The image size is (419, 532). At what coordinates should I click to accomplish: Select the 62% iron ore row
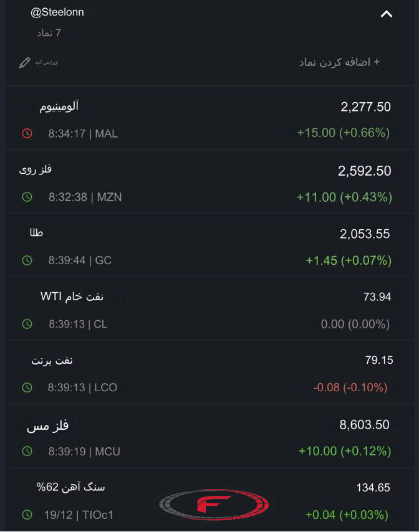(x=209, y=500)
